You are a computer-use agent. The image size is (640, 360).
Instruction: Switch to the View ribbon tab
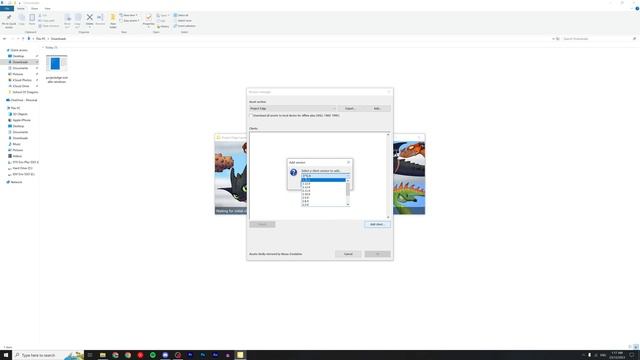(47, 9)
